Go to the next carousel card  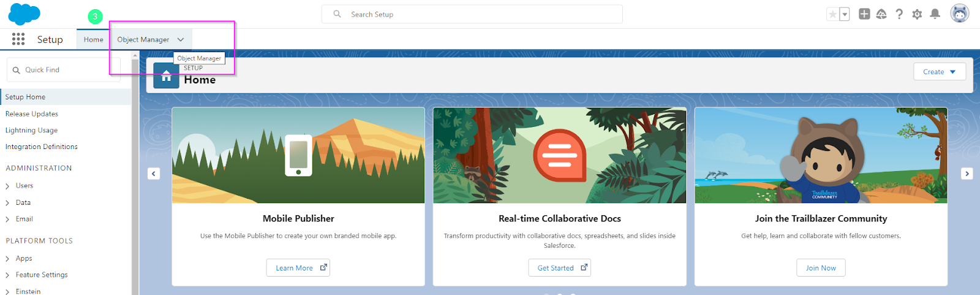pos(967,174)
